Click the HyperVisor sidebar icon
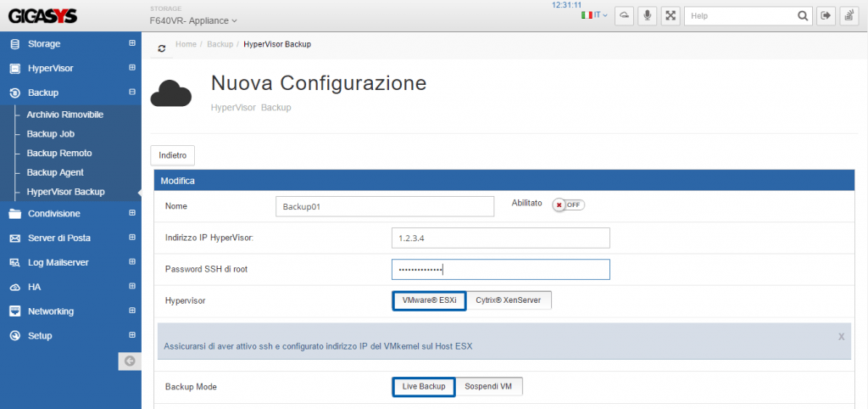The height and width of the screenshot is (409, 868). (15, 69)
